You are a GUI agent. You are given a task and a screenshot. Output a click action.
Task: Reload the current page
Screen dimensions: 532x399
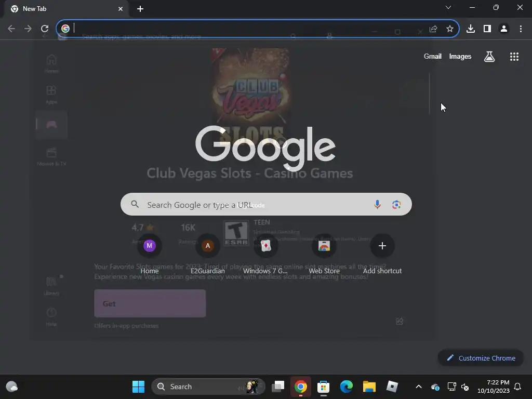(x=45, y=29)
